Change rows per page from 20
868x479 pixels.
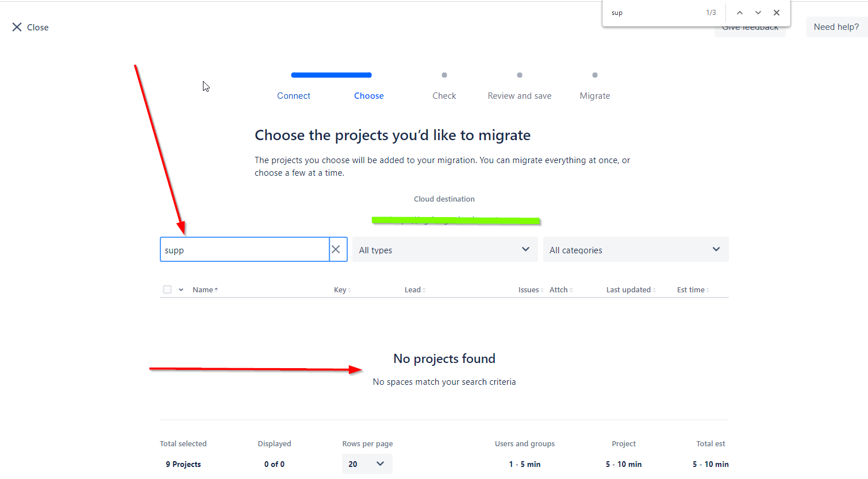(367, 463)
